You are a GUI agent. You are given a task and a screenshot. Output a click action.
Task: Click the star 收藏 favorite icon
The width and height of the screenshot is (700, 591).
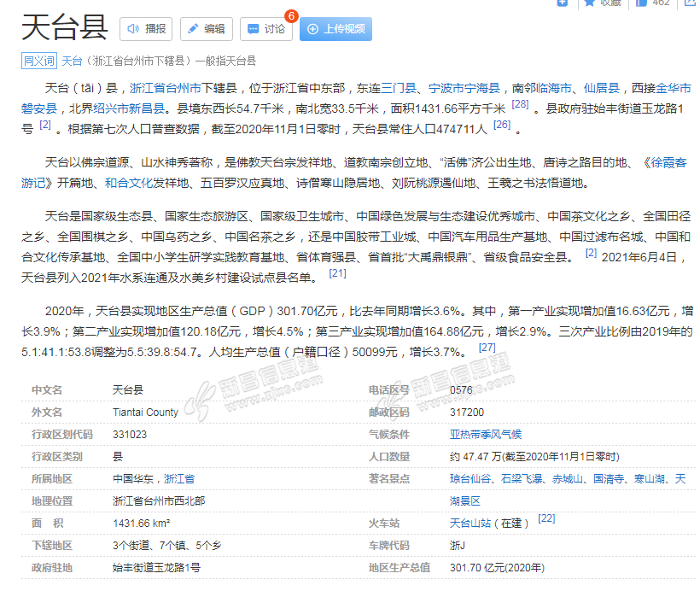[590, 3]
